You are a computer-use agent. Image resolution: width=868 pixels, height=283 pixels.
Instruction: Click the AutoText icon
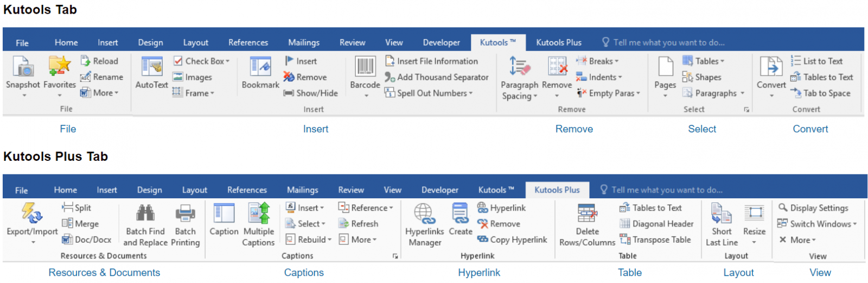coord(152,67)
